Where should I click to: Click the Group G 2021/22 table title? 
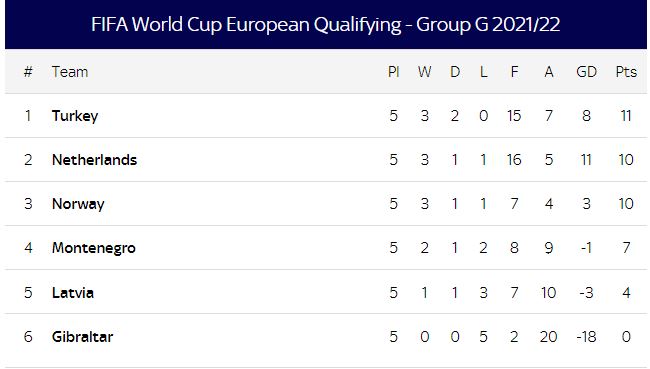click(325, 24)
